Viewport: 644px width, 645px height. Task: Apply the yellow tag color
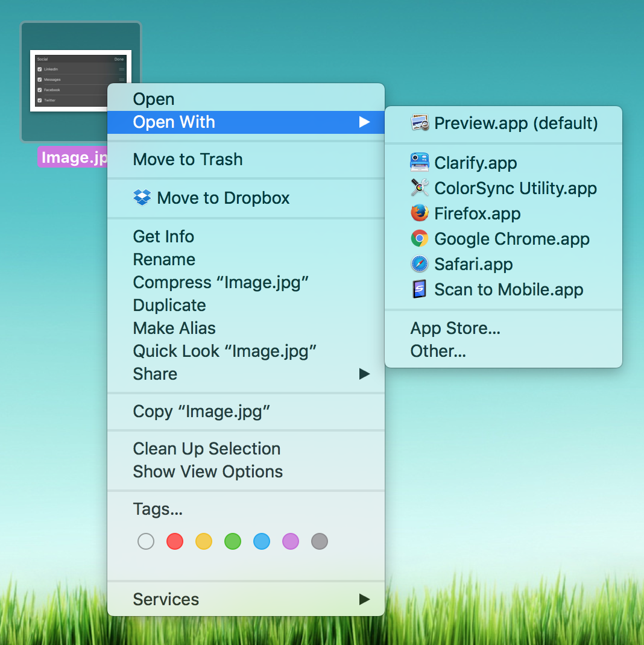coord(204,541)
